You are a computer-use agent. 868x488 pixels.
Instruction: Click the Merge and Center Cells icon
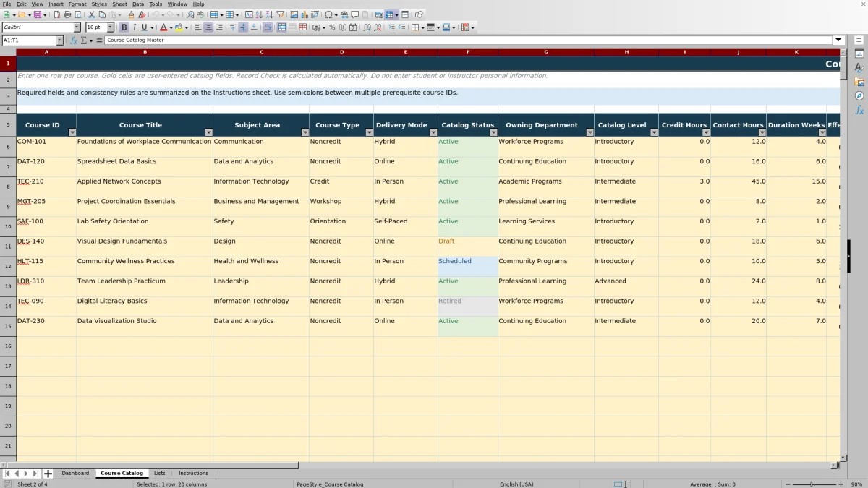[x=281, y=27]
